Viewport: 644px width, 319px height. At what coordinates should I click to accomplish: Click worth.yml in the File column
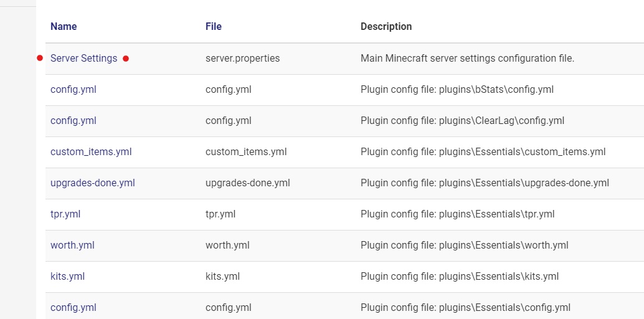[x=227, y=245]
